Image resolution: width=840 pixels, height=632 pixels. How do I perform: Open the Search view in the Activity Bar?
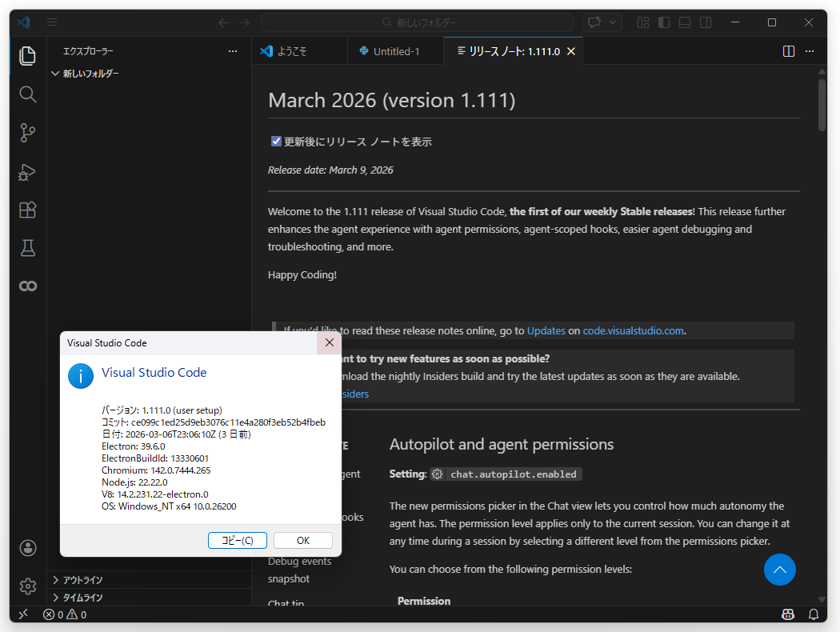27,94
